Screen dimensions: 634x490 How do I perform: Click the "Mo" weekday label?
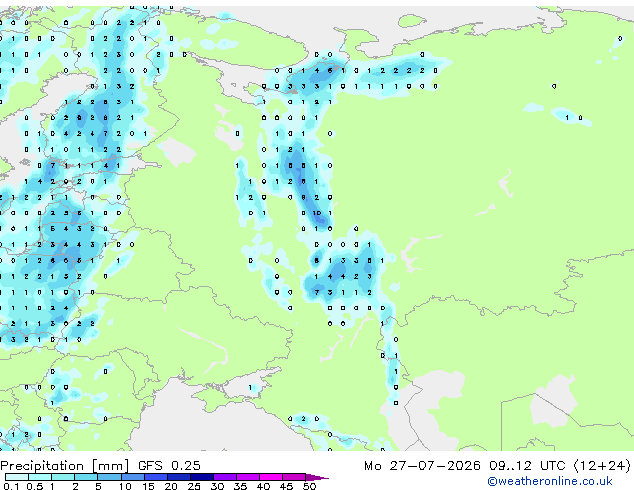pyautogui.click(x=372, y=466)
